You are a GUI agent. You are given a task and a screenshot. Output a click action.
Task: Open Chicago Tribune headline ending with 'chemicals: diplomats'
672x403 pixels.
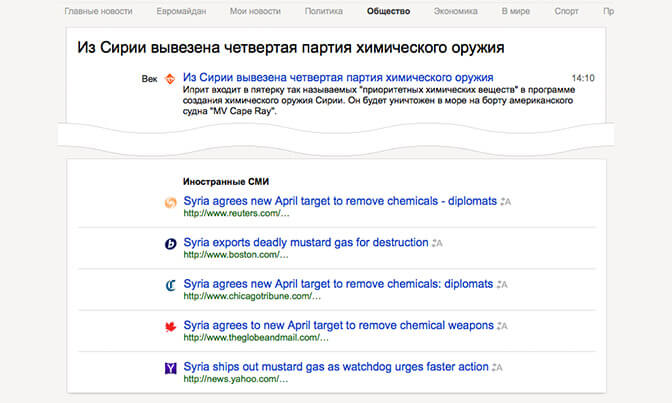[x=338, y=284]
